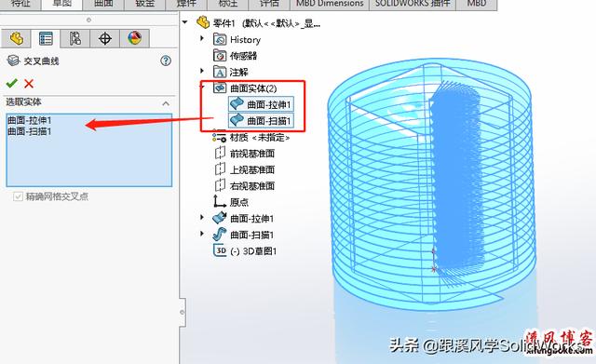The width and height of the screenshot is (596, 364).
Task: Click the 前视基准面 plane icon
Action: click(x=220, y=153)
